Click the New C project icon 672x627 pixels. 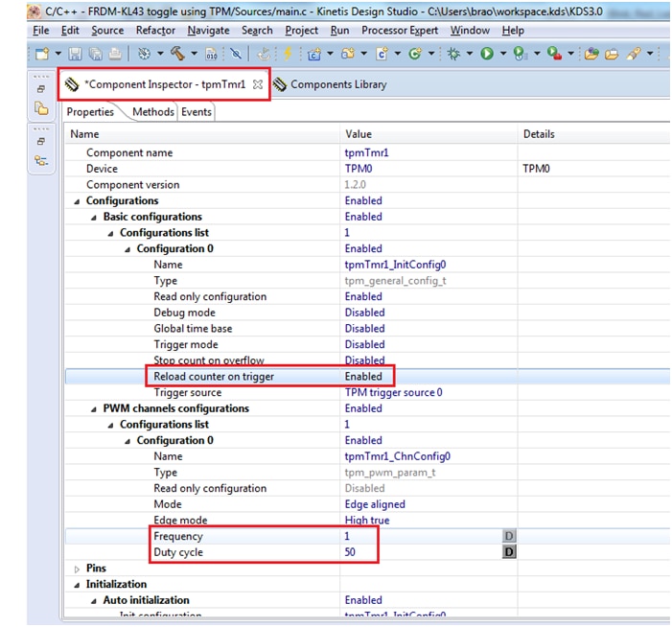coord(314,54)
